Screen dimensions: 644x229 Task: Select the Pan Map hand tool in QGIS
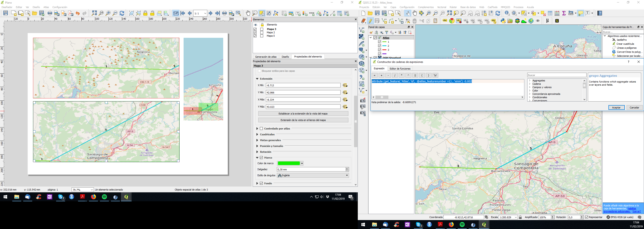pyautogui.click(x=415, y=13)
